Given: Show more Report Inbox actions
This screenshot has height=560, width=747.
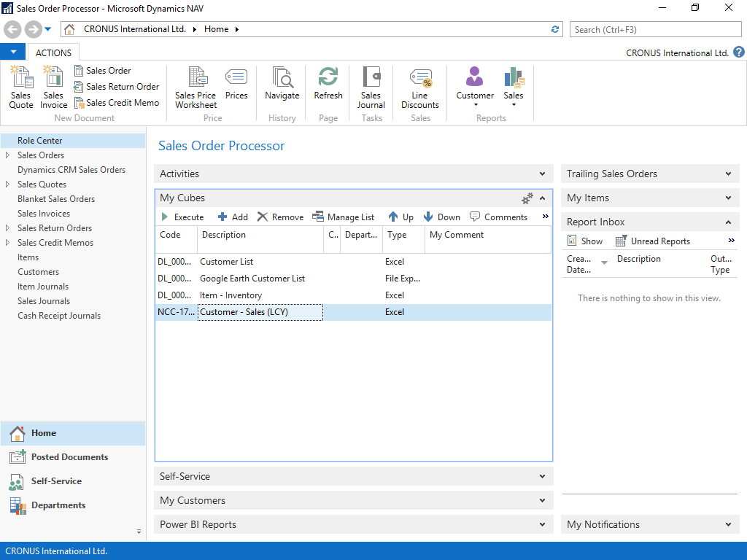Looking at the screenshot, I should (731, 241).
